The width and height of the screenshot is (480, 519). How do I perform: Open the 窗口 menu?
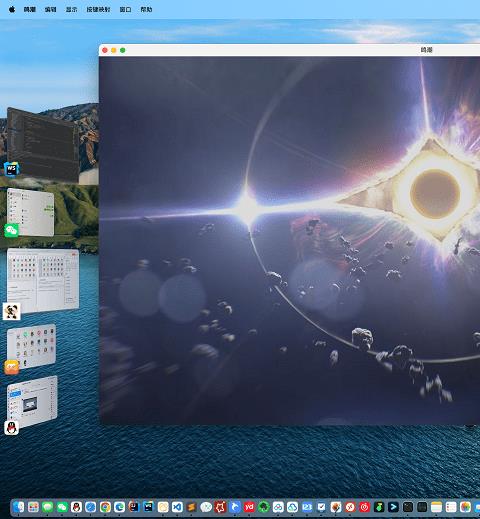125,9
